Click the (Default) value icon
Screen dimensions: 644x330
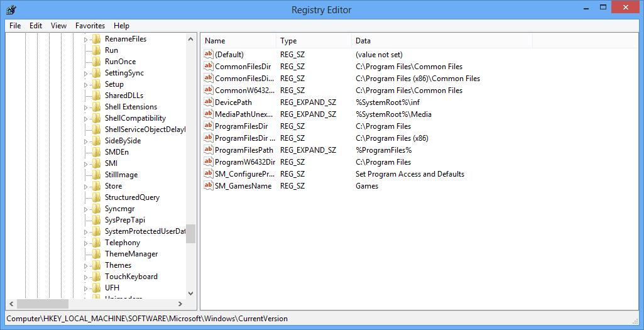(209, 54)
